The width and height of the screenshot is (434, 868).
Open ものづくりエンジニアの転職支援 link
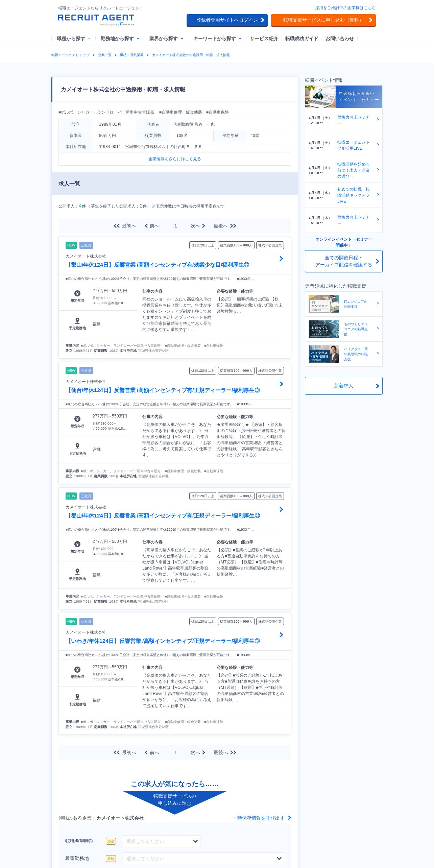pyautogui.click(x=356, y=329)
